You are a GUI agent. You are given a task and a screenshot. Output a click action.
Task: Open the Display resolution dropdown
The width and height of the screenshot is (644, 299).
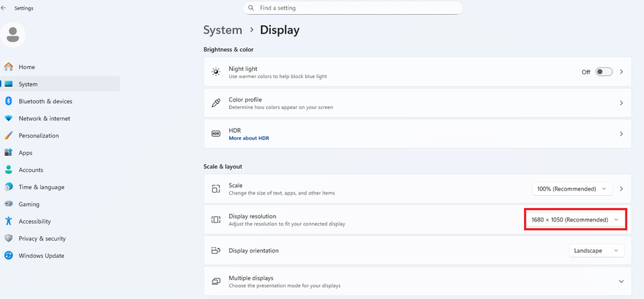point(574,220)
